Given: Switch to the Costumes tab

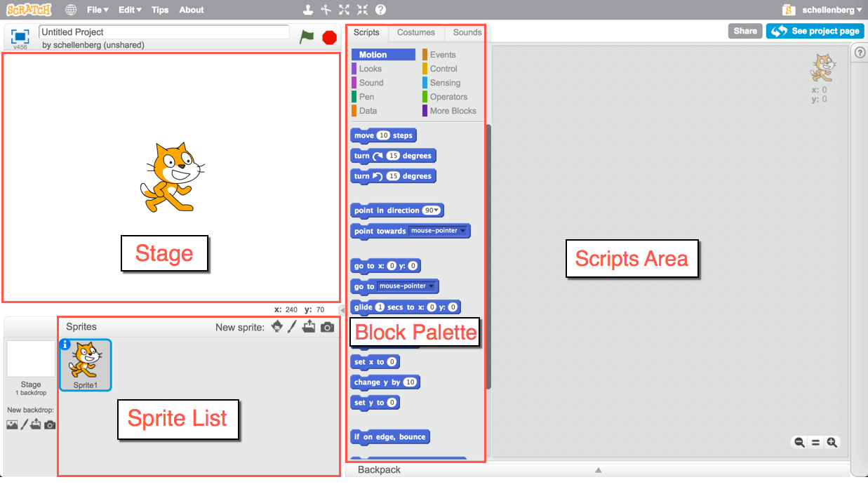Looking at the screenshot, I should coord(416,32).
